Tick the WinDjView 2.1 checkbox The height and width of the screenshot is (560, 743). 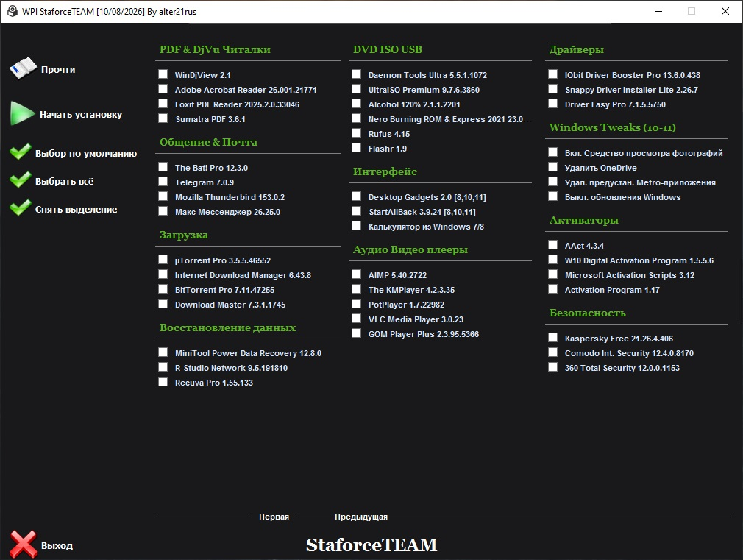tap(163, 74)
